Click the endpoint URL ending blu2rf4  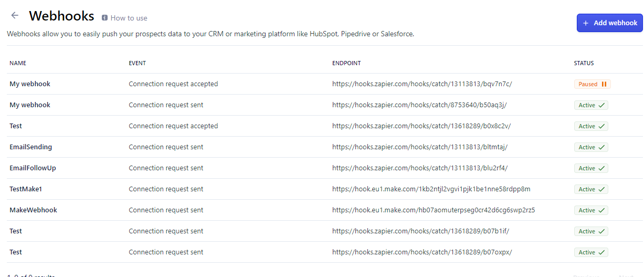[x=420, y=168]
